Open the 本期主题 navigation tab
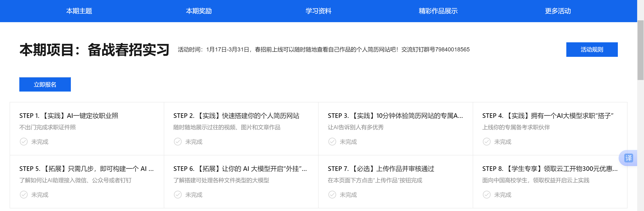Image resolution: width=644 pixels, height=211 pixels. (79, 11)
